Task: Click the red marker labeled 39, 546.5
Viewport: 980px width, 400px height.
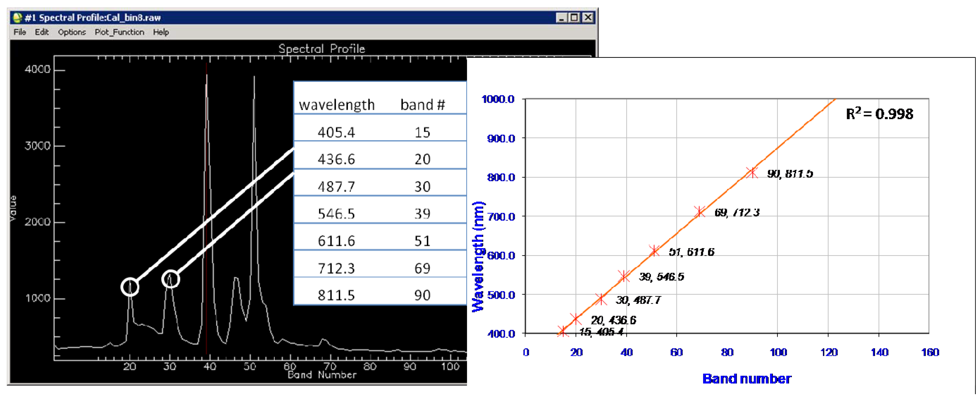Action: click(x=624, y=276)
